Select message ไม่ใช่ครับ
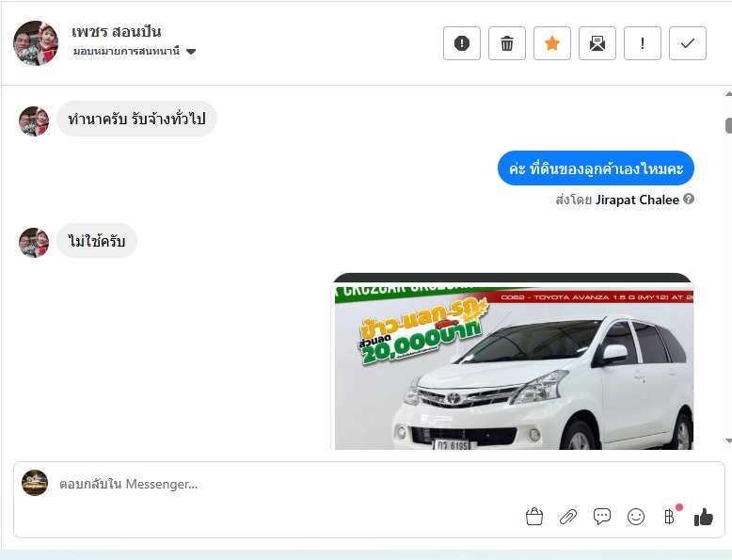This screenshot has height=560, width=732. point(97,241)
